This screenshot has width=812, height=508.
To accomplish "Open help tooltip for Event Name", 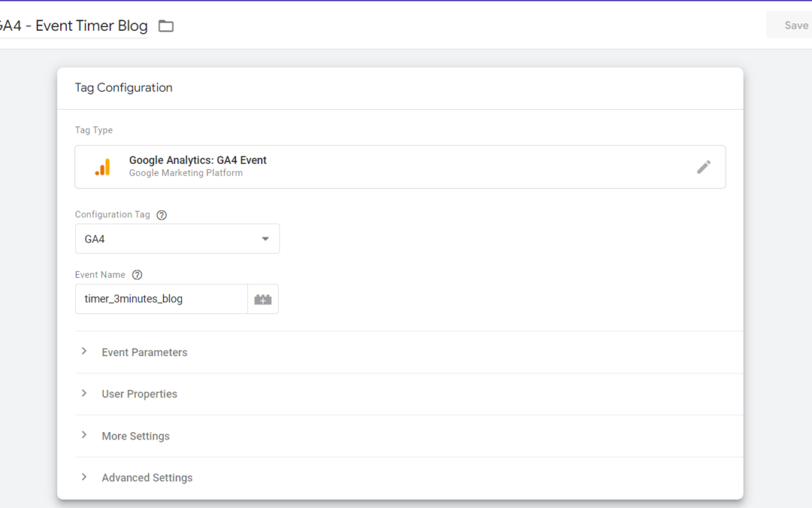I will click(x=137, y=275).
